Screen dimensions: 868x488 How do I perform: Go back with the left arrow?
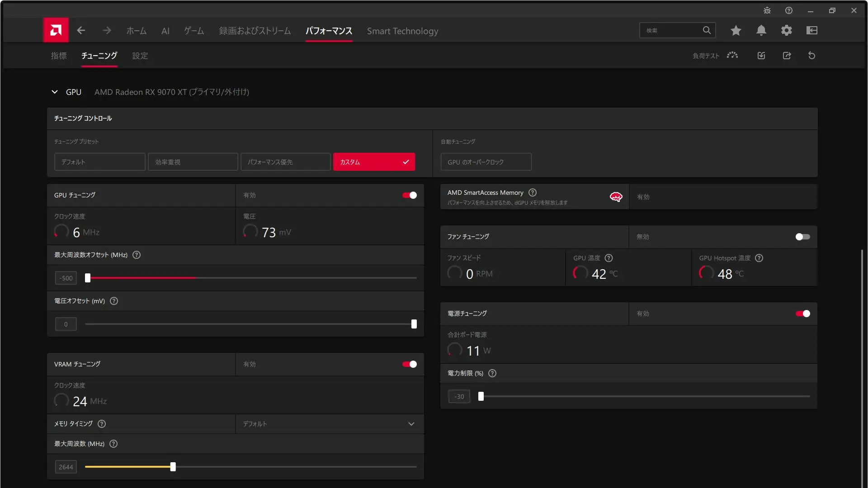tap(81, 30)
